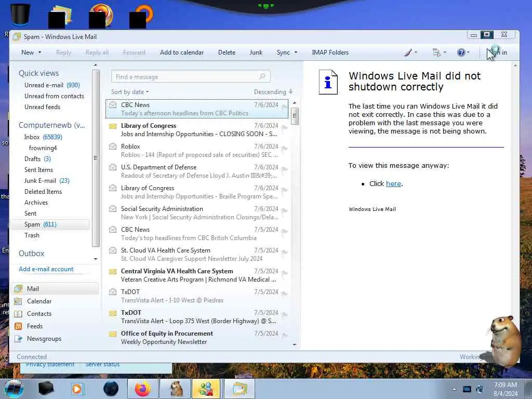Flag the CBC News British Columbia message

[284, 232]
